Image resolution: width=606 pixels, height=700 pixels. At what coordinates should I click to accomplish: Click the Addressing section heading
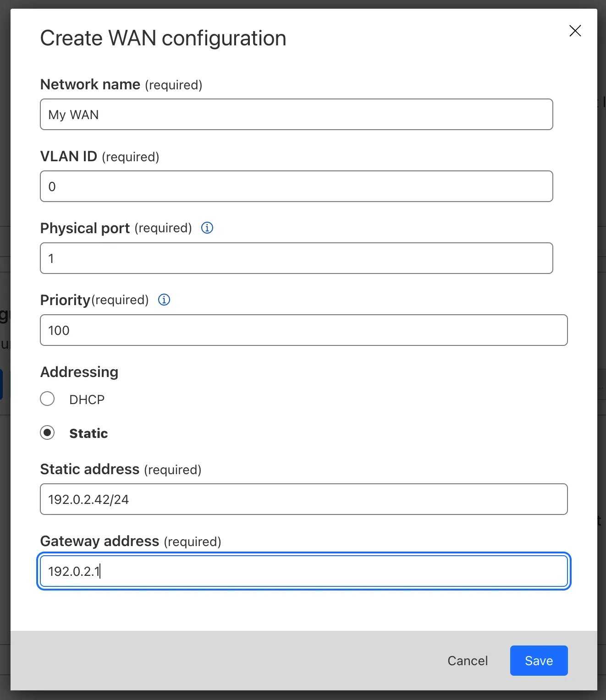tap(79, 372)
